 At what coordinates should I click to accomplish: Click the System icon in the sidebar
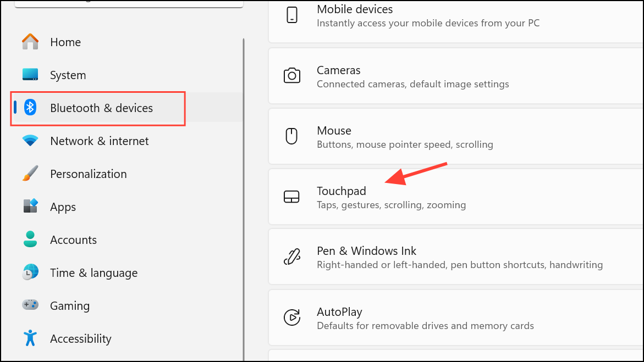tap(31, 75)
